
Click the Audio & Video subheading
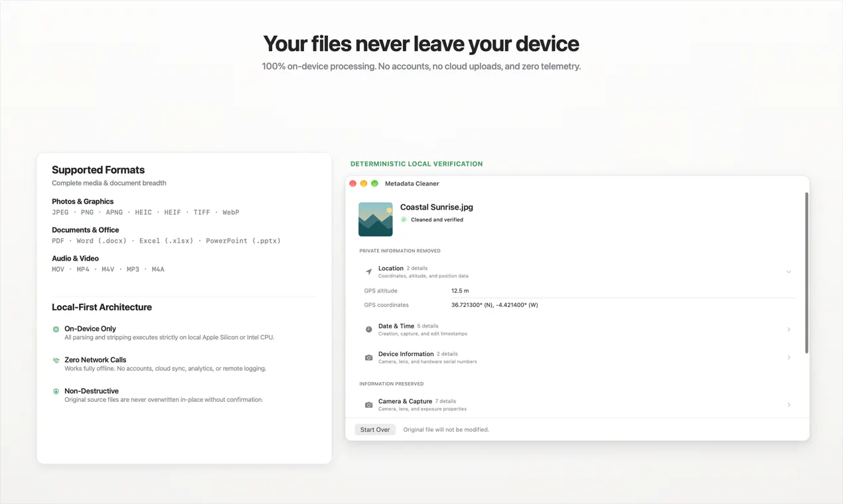tap(75, 259)
